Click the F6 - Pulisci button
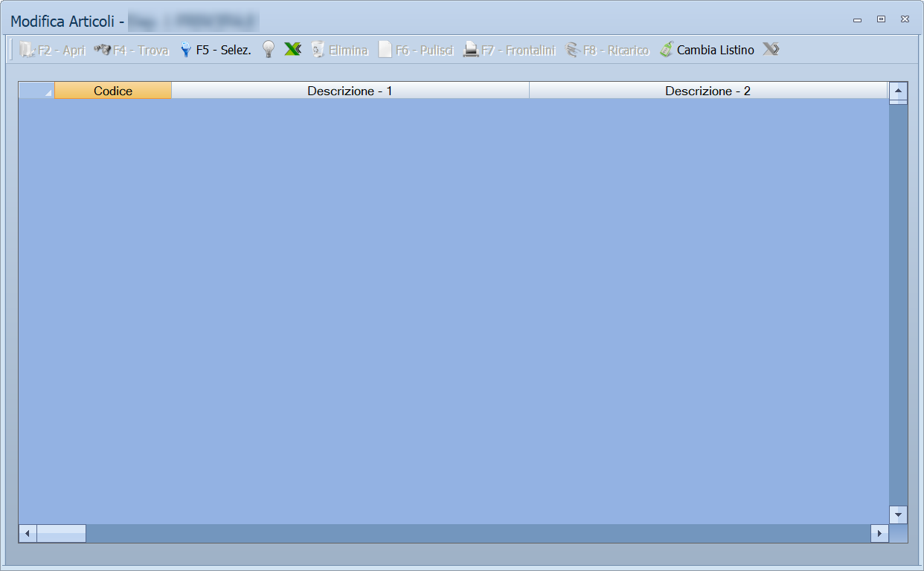The image size is (924, 571). tap(416, 51)
